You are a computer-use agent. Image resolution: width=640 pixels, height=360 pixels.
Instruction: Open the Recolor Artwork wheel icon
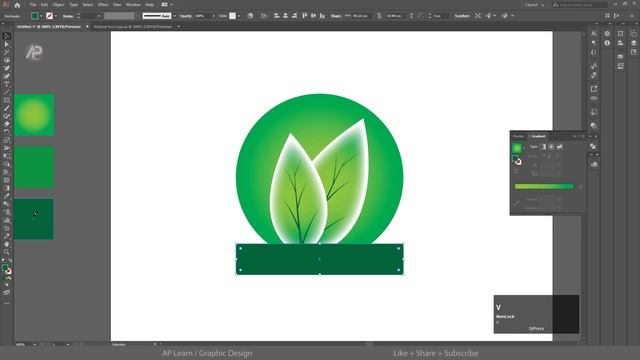(x=250, y=16)
